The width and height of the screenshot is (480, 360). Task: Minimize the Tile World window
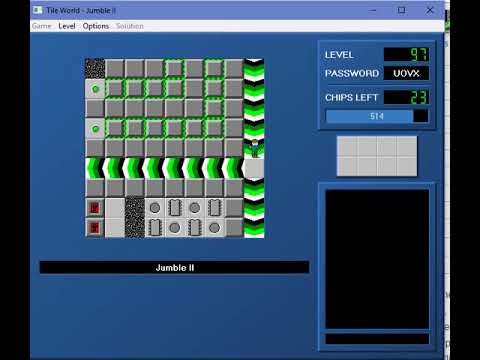[x=373, y=10]
